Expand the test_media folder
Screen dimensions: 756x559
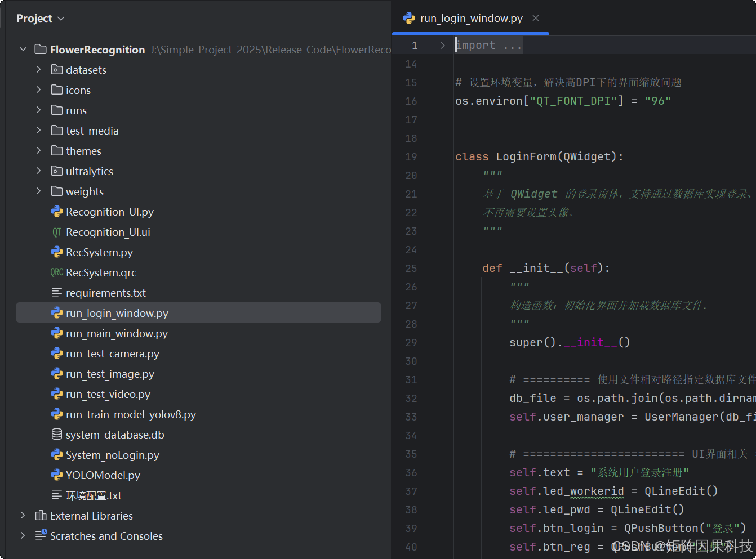[x=38, y=131]
